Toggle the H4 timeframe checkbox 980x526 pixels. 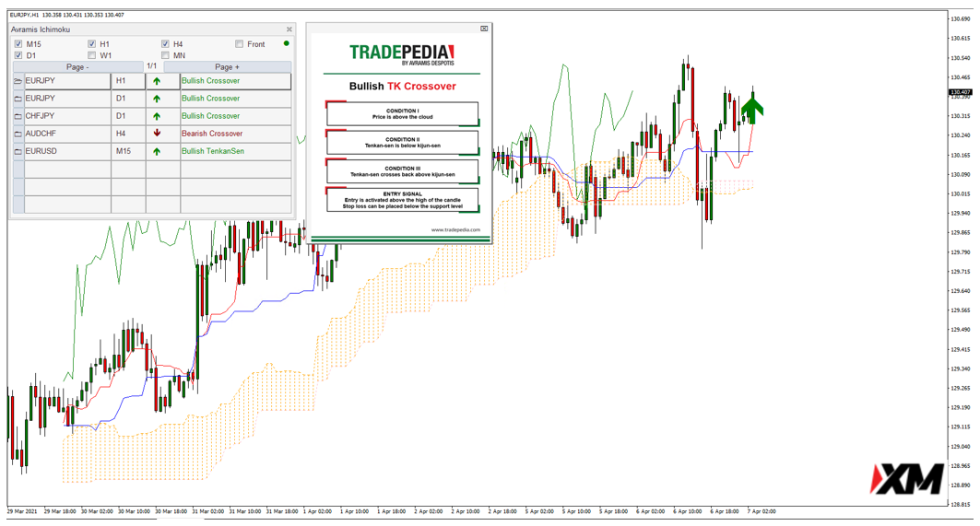pyautogui.click(x=165, y=44)
